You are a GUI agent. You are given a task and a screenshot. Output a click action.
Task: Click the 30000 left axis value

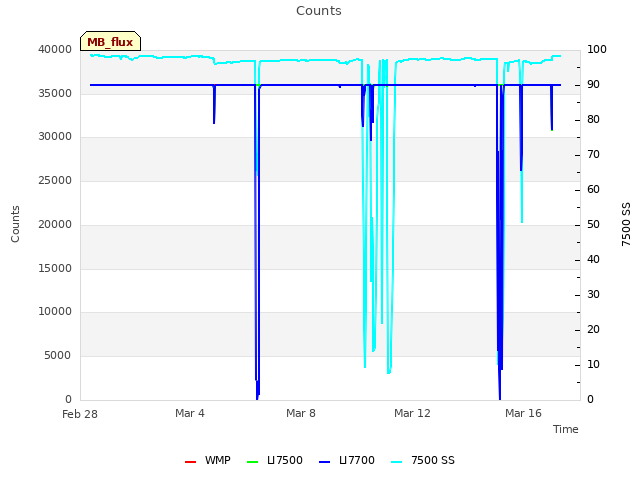coord(55,136)
